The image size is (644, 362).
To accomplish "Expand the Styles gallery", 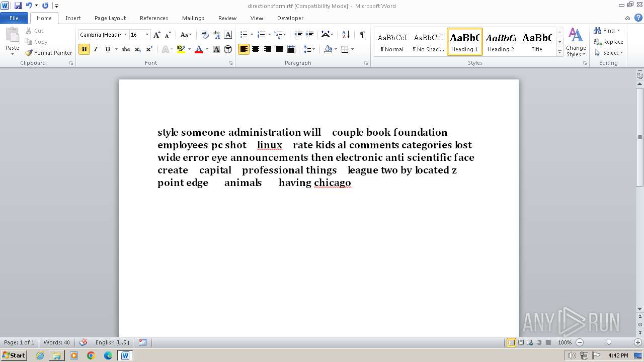I will tap(559, 52).
